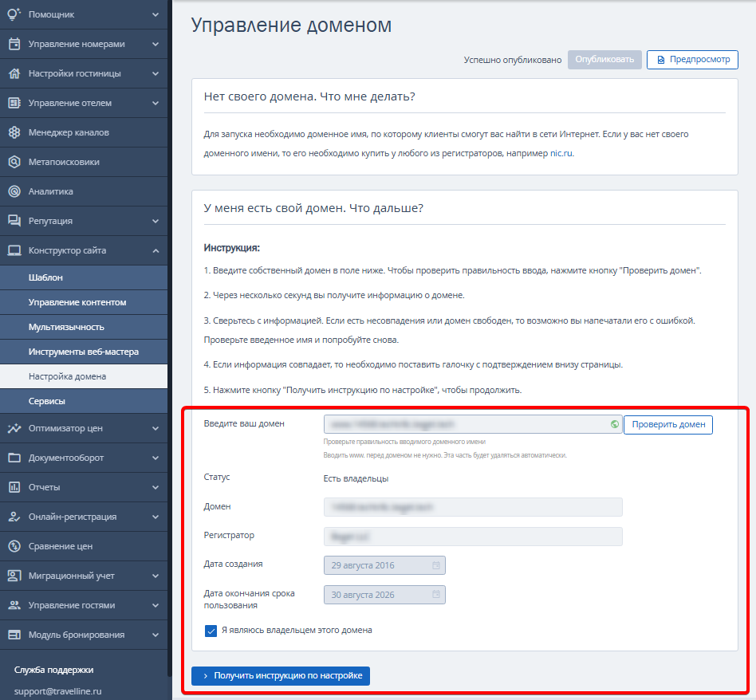
Task: Expand the Онлайн-регистрация chevron
Action: pos(156,517)
